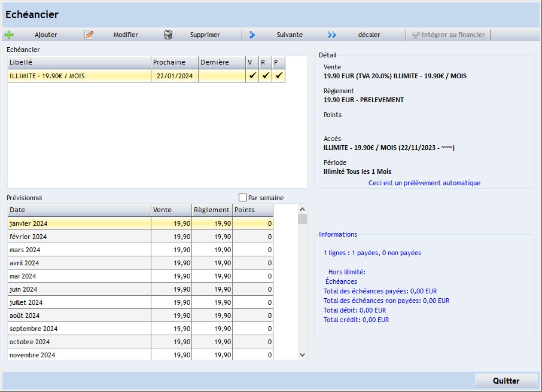Click the green plus Ajouter icon
The height and width of the screenshot is (392, 542).
(9, 35)
